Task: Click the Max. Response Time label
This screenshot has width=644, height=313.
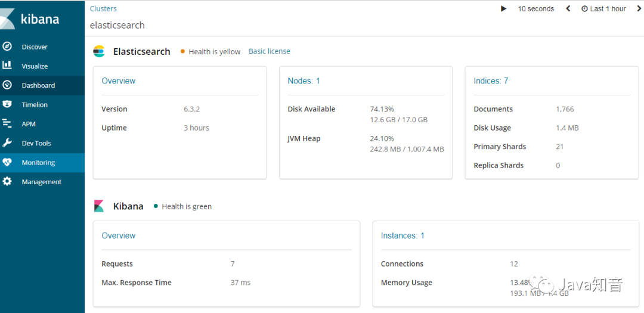Action: coord(137,283)
